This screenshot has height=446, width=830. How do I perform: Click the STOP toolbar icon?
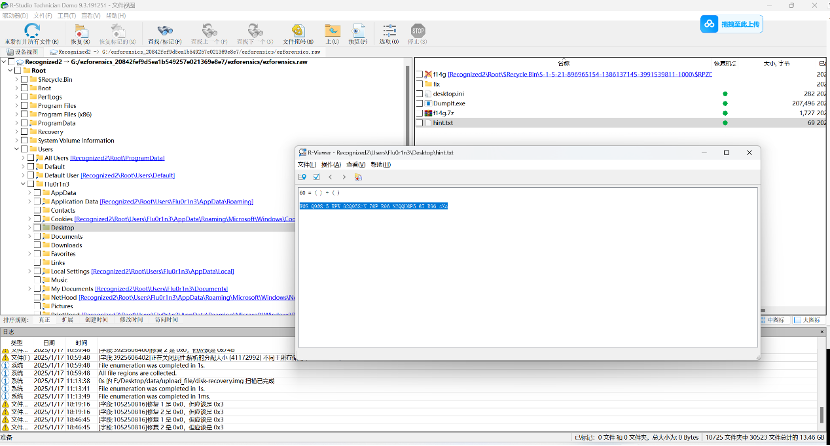[418, 31]
